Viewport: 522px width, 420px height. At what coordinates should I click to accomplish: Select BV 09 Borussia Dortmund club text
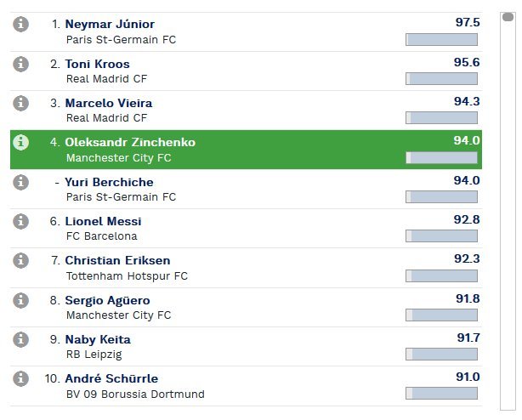(135, 394)
